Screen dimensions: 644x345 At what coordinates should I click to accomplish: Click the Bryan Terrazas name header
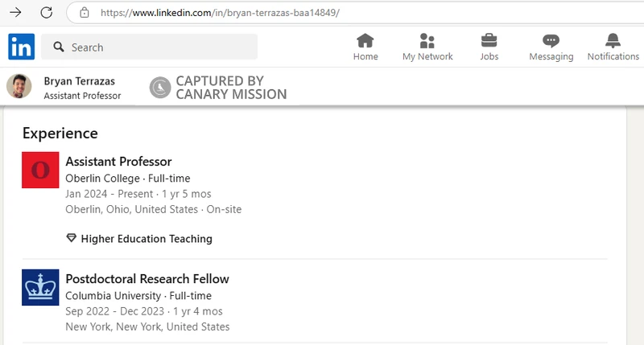79,81
